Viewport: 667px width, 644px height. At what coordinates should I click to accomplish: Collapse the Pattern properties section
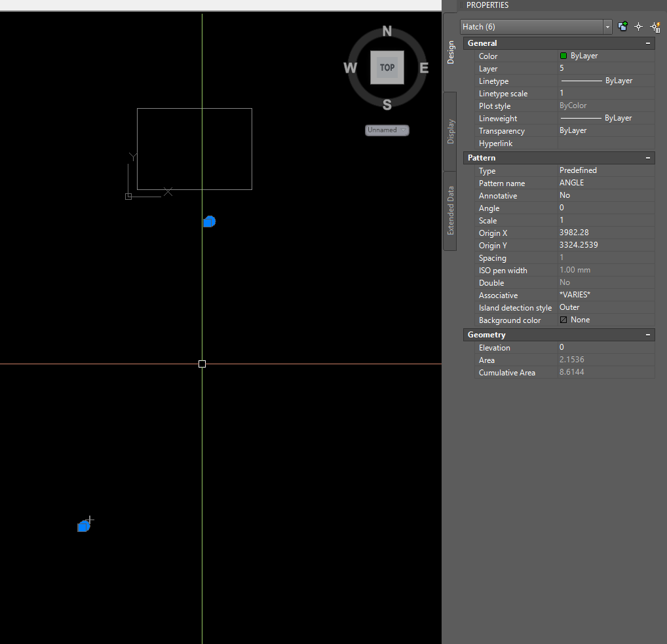[x=648, y=158]
